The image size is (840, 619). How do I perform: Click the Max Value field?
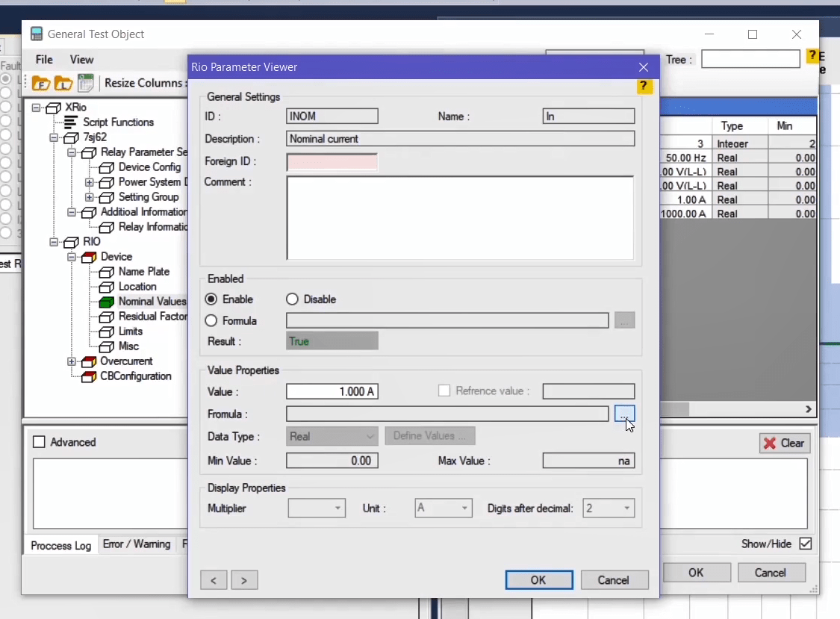(589, 461)
